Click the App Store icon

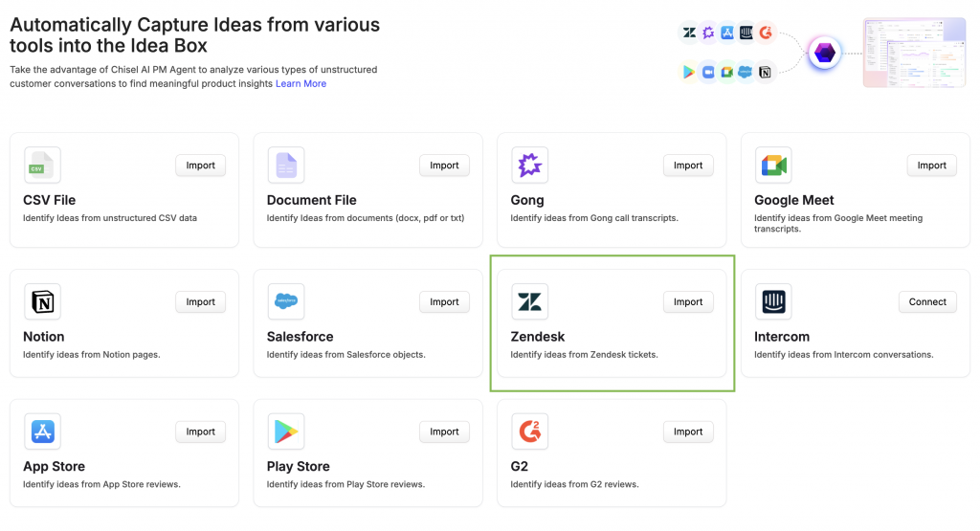click(42, 432)
